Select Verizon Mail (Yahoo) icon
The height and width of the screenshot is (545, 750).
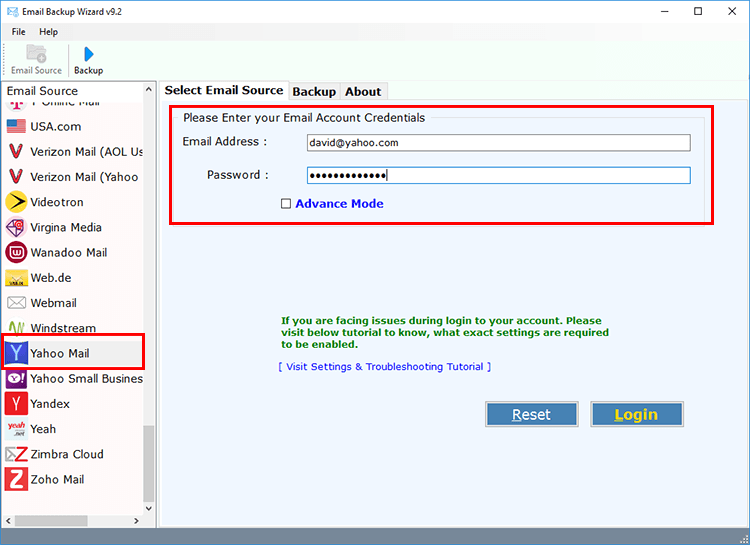[x=16, y=177]
